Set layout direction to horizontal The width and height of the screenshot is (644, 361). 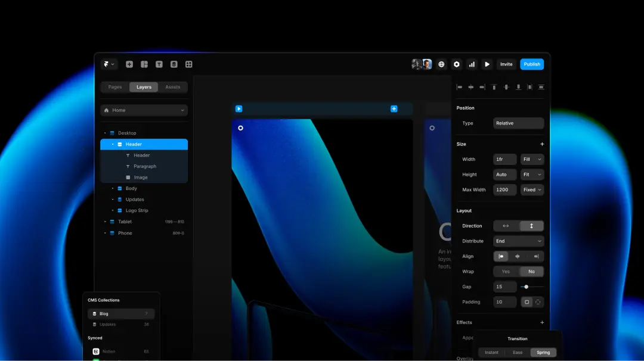pyautogui.click(x=506, y=226)
